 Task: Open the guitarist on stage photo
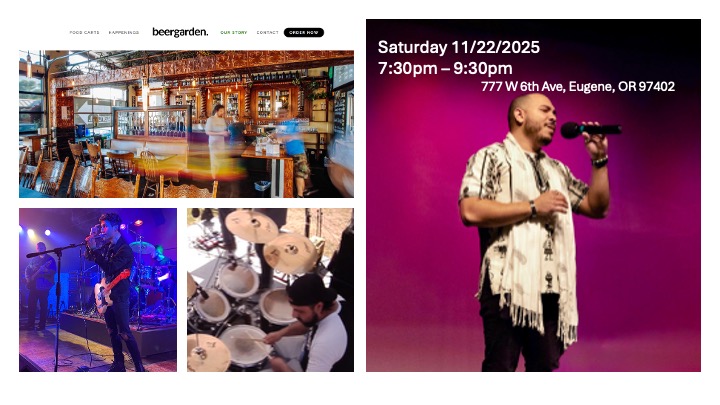coord(98,290)
